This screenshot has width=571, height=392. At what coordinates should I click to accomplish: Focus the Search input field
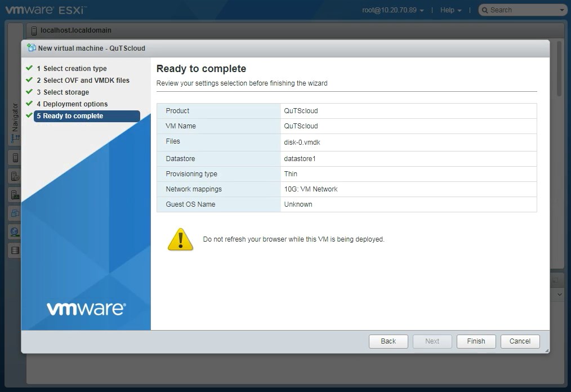coord(523,10)
